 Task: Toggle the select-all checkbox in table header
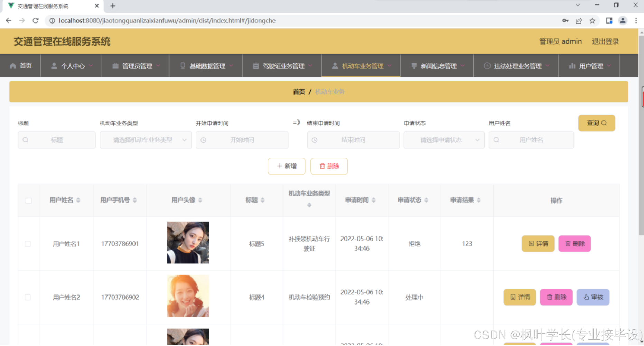point(28,200)
